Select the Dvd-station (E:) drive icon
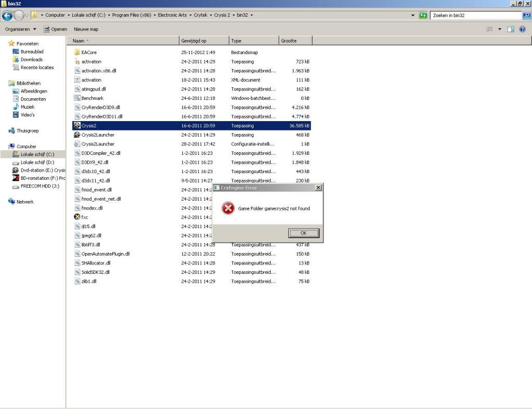Screen dimensions: 532x409 [16, 170]
